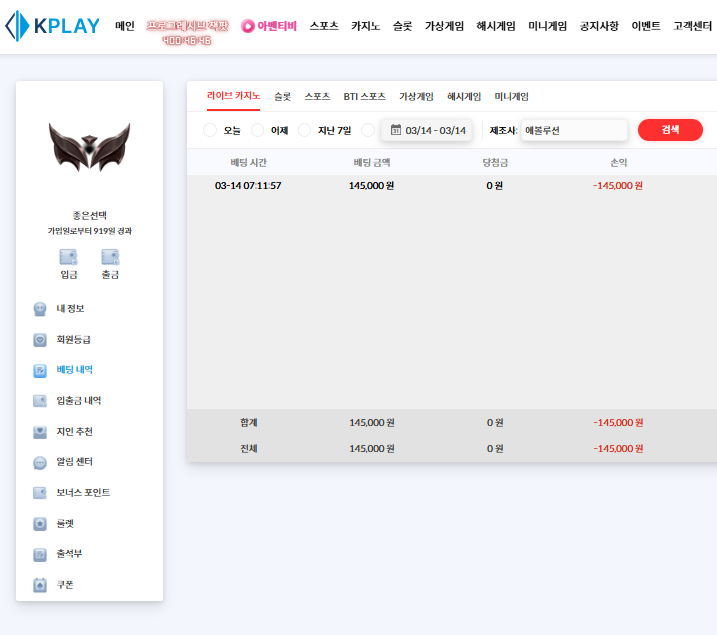Switch to the 슬롯 tab
Screen dimensions: 717x635
point(282,97)
